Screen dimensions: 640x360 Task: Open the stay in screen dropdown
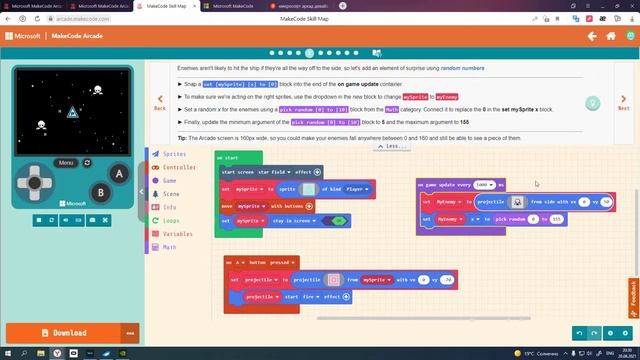click(x=294, y=221)
